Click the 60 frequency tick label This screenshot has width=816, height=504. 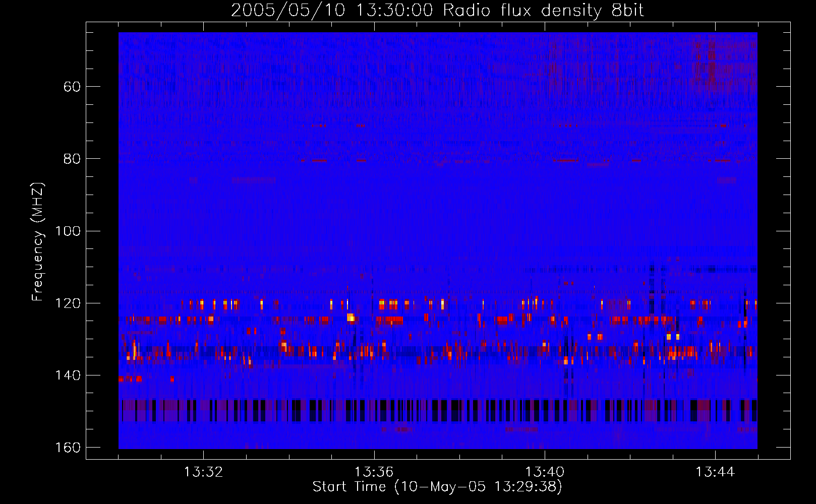[x=72, y=87]
